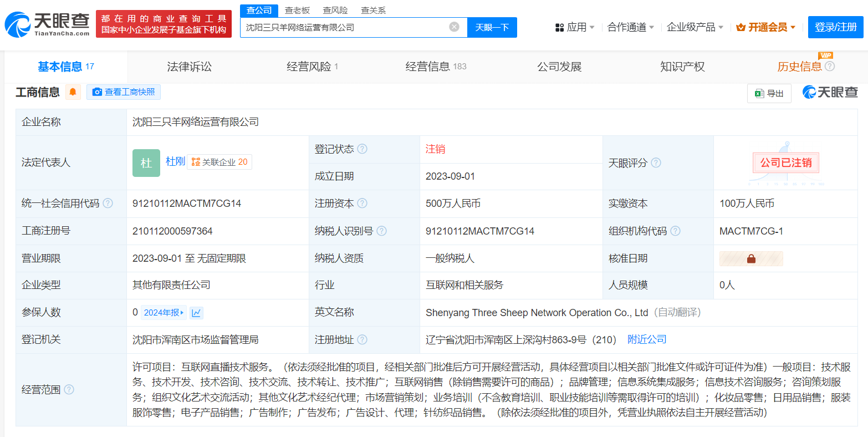Open the 2024年报 annual report selector
This screenshot has height=437, width=868.
(164, 313)
